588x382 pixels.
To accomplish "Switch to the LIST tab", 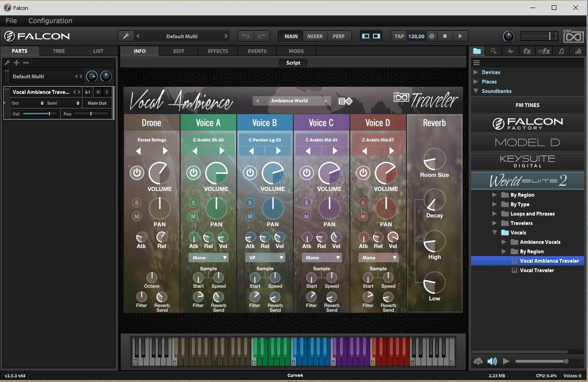I will coord(98,51).
